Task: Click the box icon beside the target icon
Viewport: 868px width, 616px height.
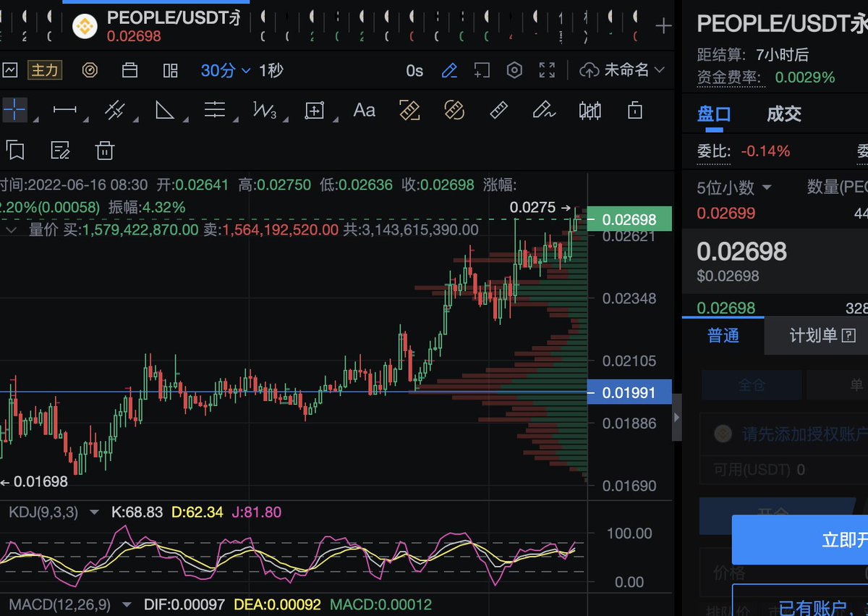Action: click(130, 70)
